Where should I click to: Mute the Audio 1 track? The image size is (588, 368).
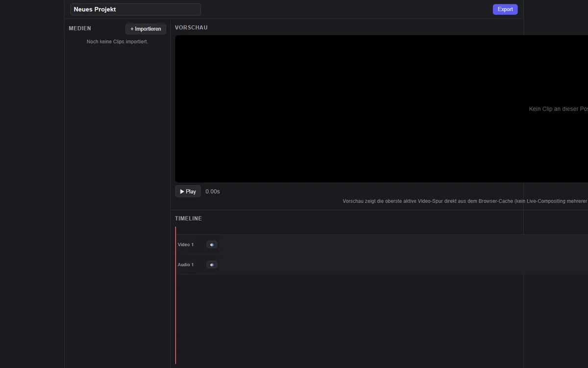tap(212, 265)
